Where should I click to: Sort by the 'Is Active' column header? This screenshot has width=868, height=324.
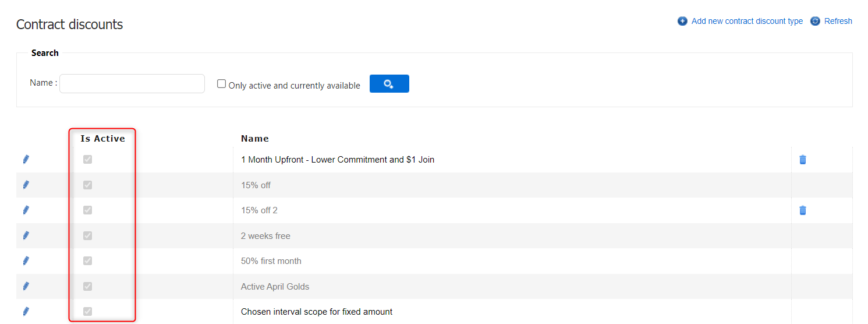(102, 139)
